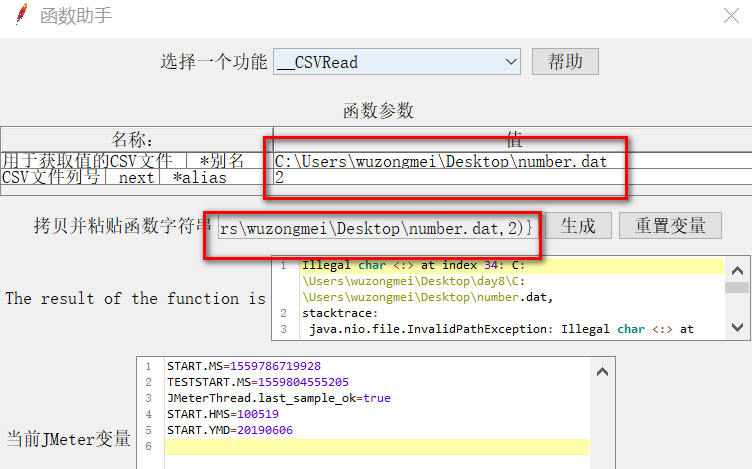The image size is (752, 469).
Task: Select the 用于获取值的CSV文件 name cell
Action: [x=137, y=161]
